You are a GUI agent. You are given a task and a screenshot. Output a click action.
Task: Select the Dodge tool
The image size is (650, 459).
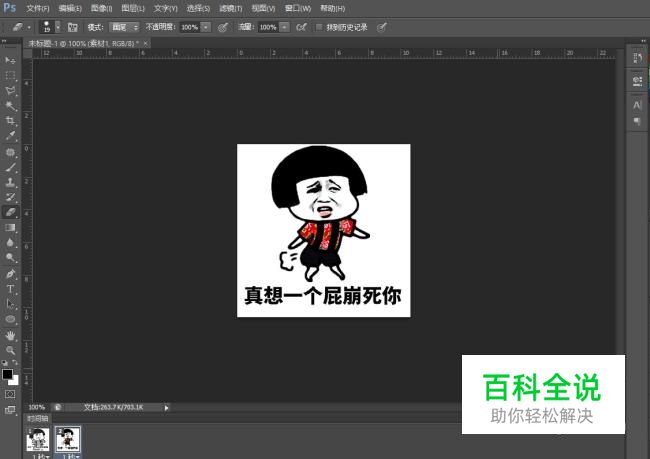(x=10, y=257)
